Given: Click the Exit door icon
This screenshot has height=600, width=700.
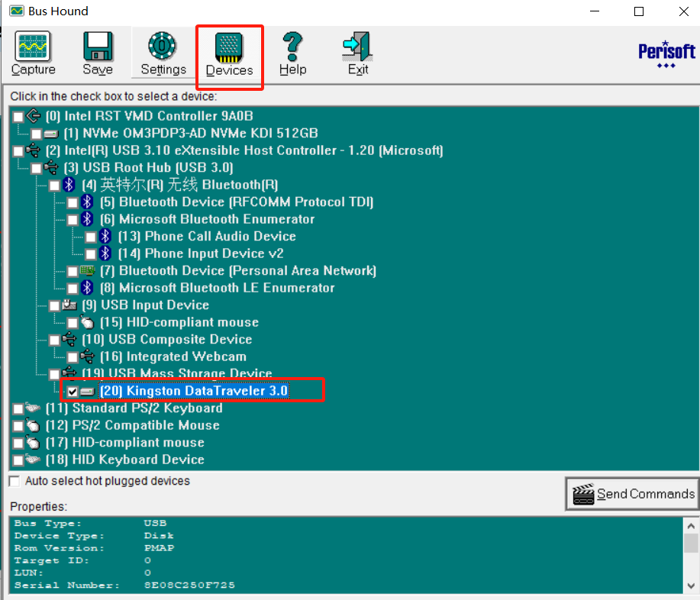Looking at the screenshot, I should (x=357, y=47).
